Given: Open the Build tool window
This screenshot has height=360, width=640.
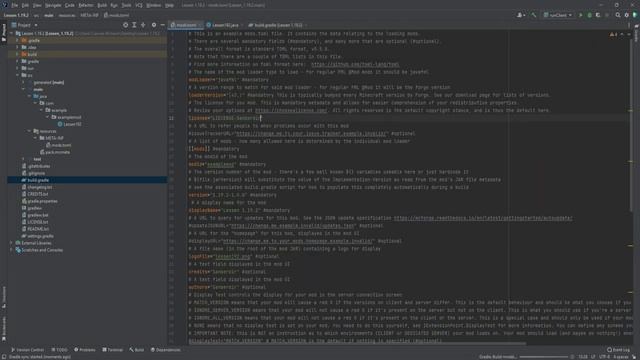Looking at the screenshot, I should pyautogui.click(x=137, y=350).
